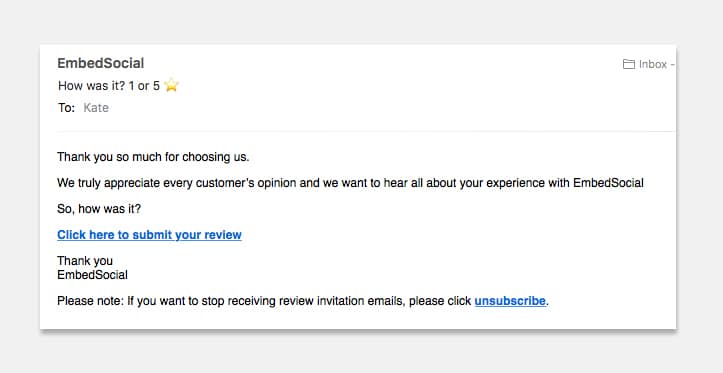
Task: Select the EmbedSocial sender name in header
Action: pos(101,63)
